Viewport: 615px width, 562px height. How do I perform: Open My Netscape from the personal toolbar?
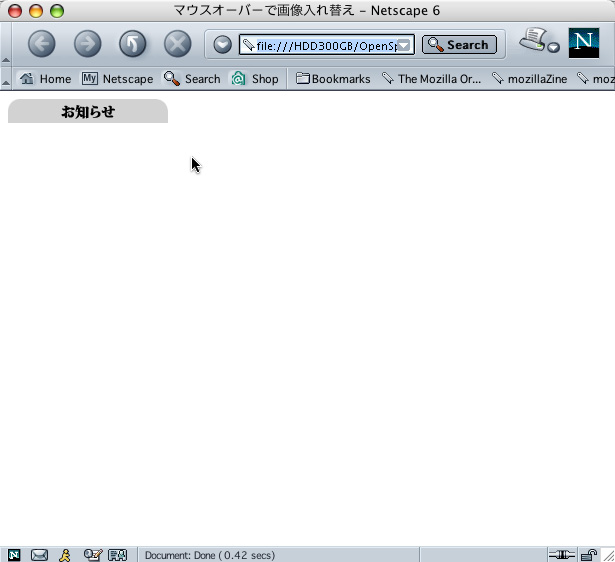click(x=118, y=79)
